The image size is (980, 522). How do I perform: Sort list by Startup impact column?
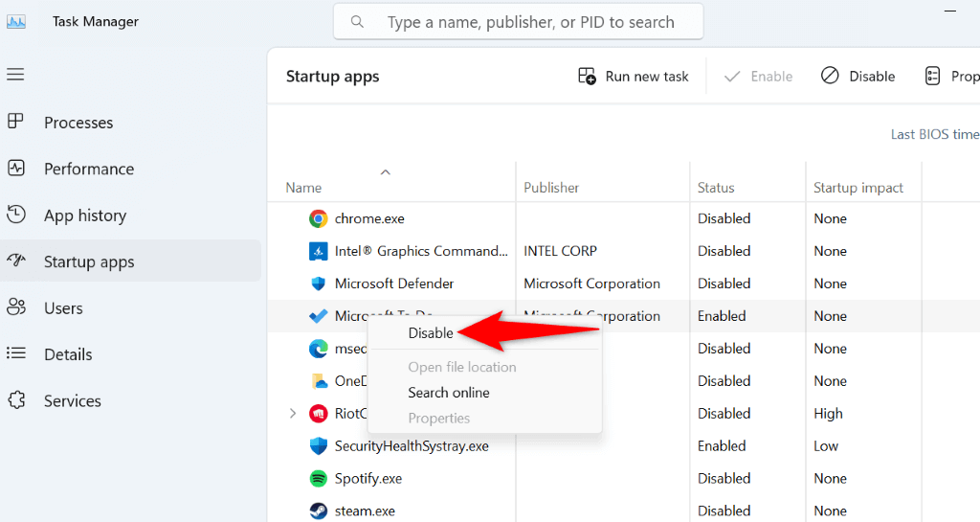(857, 188)
